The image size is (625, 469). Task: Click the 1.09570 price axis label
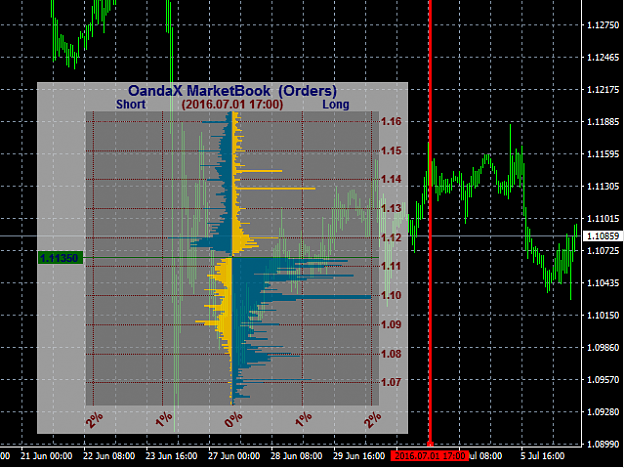tap(603, 379)
